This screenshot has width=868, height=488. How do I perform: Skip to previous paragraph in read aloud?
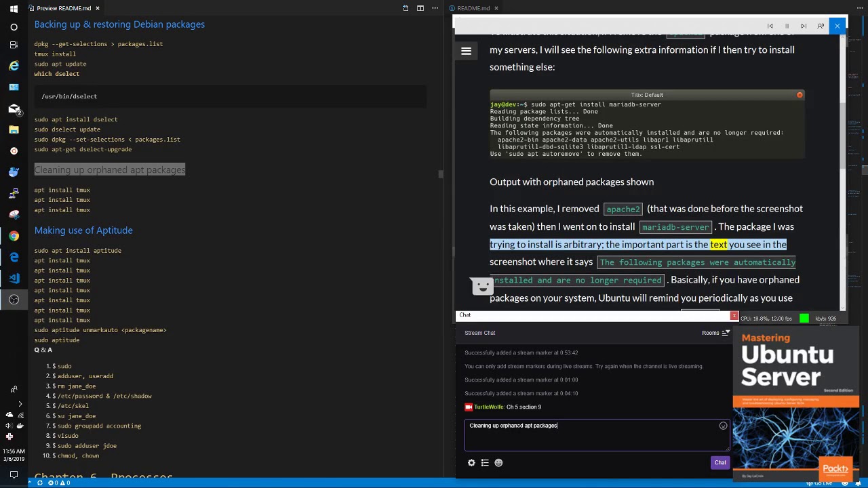[x=770, y=26]
